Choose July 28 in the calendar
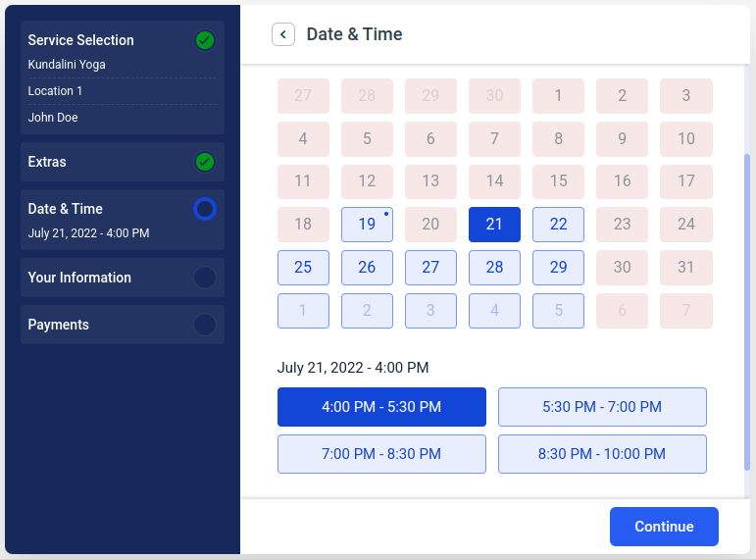Image resolution: width=756 pixels, height=559 pixels. tap(494, 267)
